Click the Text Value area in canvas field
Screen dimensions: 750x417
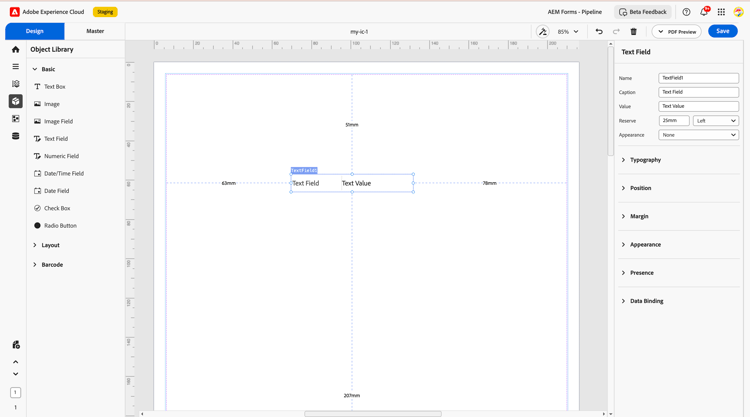pyautogui.click(x=356, y=183)
